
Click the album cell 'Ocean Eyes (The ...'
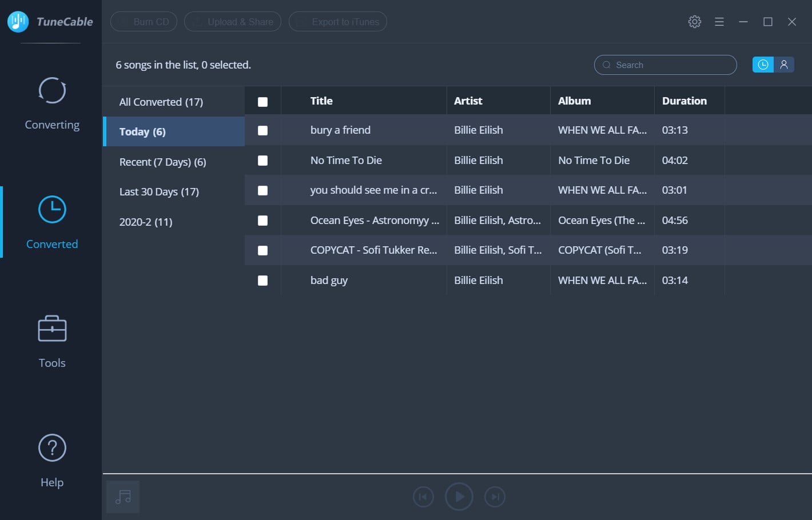[602, 221]
